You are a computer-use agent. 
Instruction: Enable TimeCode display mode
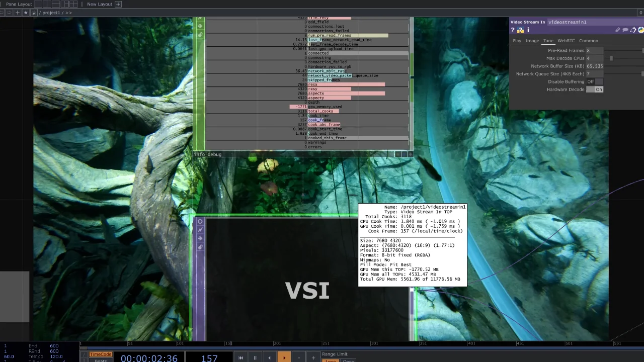(101, 354)
